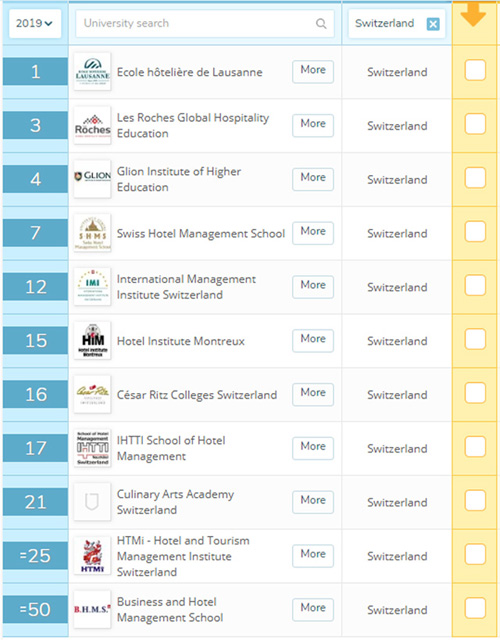Tick the checkbox for Ecole hôtelière de Lausanne
The height and width of the screenshot is (640, 500).
[x=475, y=70]
